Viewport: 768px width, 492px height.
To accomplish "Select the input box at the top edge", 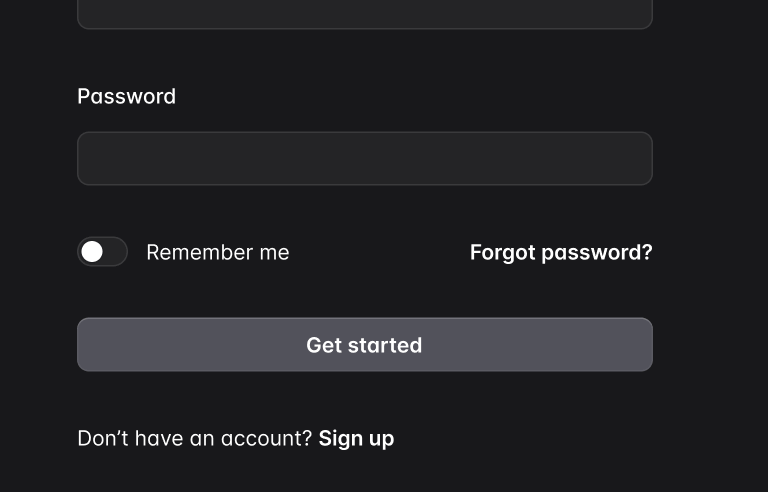I will point(364,13).
